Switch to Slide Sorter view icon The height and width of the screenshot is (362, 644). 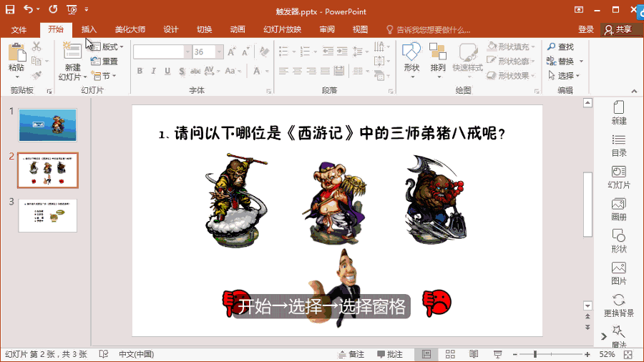(x=450, y=354)
